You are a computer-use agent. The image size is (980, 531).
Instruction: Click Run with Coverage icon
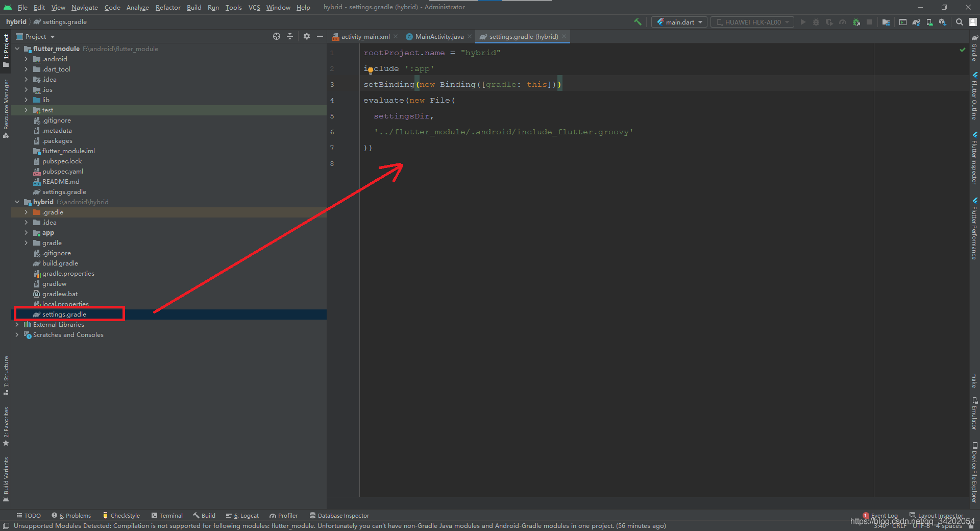(x=829, y=22)
